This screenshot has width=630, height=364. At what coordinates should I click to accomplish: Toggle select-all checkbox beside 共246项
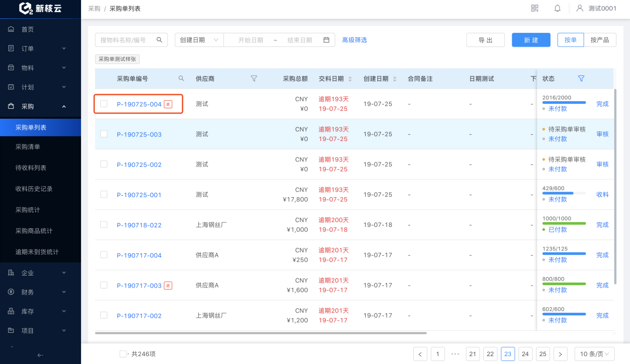pos(123,354)
